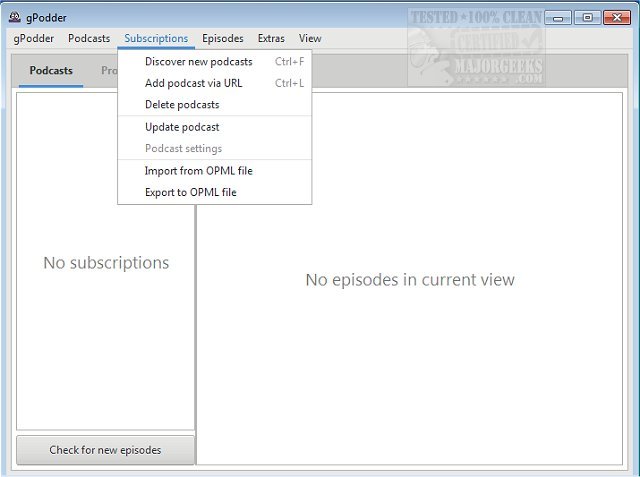Open the gPodder menu

33,38
